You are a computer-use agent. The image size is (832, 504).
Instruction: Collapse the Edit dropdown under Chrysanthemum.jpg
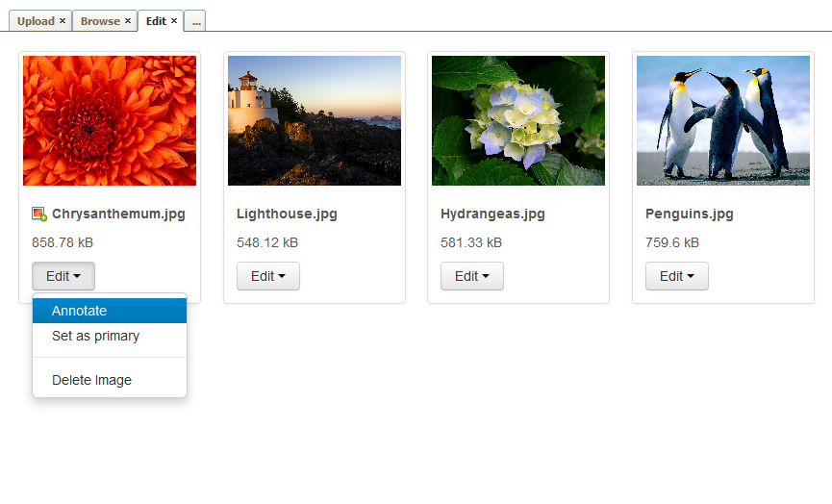coord(63,276)
